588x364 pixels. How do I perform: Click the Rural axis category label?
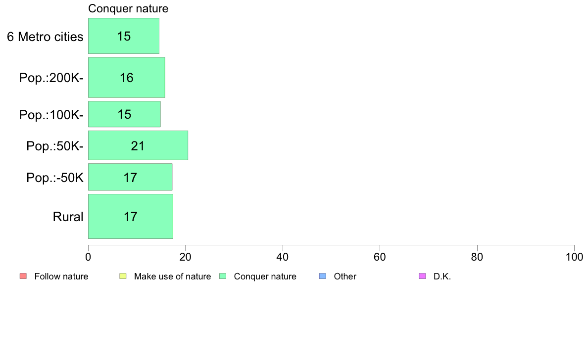(x=68, y=217)
